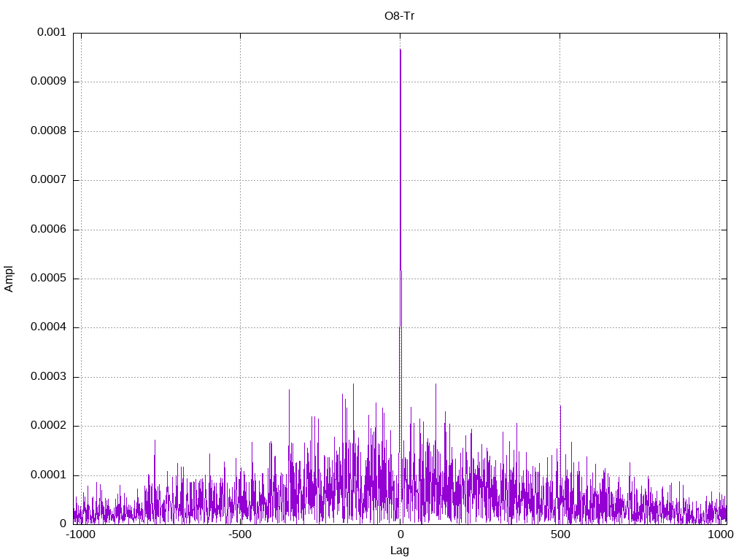Click the y-axis tick label 0.001

pyautogui.click(x=52, y=32)
